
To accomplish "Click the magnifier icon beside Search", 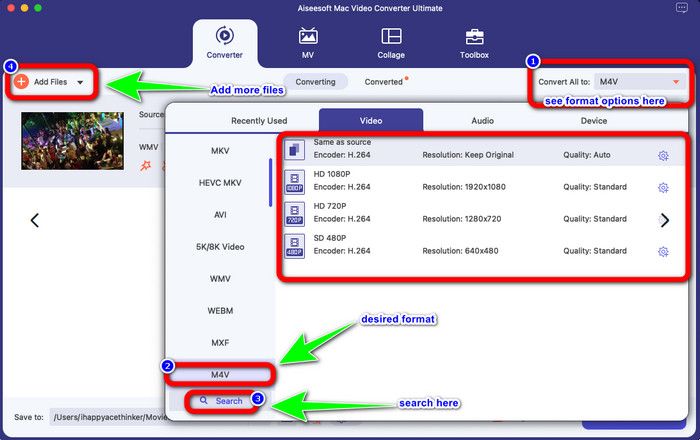I will [x=204, y=400].
